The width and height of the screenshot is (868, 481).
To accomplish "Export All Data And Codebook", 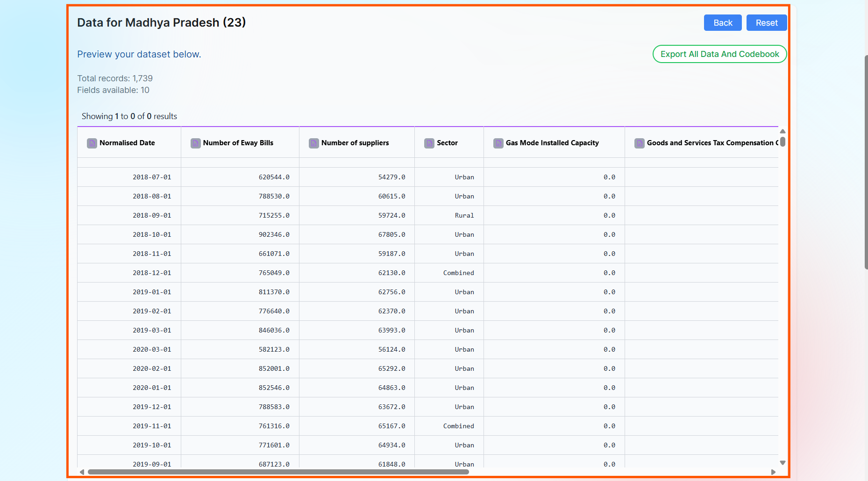I will [x=719, y=54].
